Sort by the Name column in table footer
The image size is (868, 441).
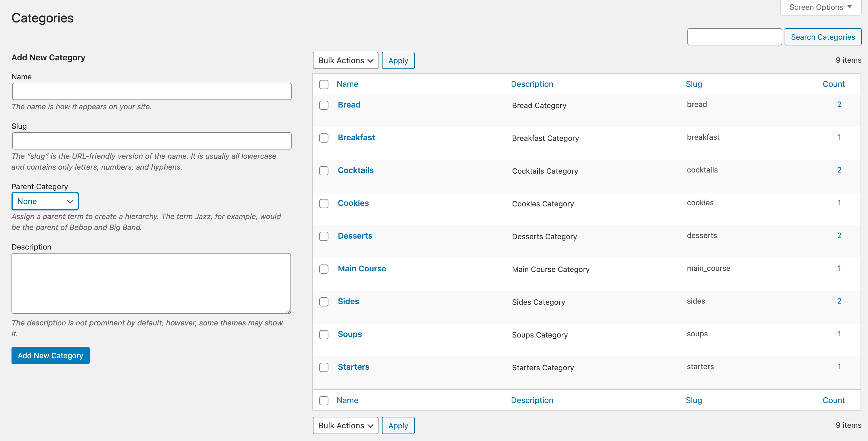pyautogui.click(x=347, y=400)
